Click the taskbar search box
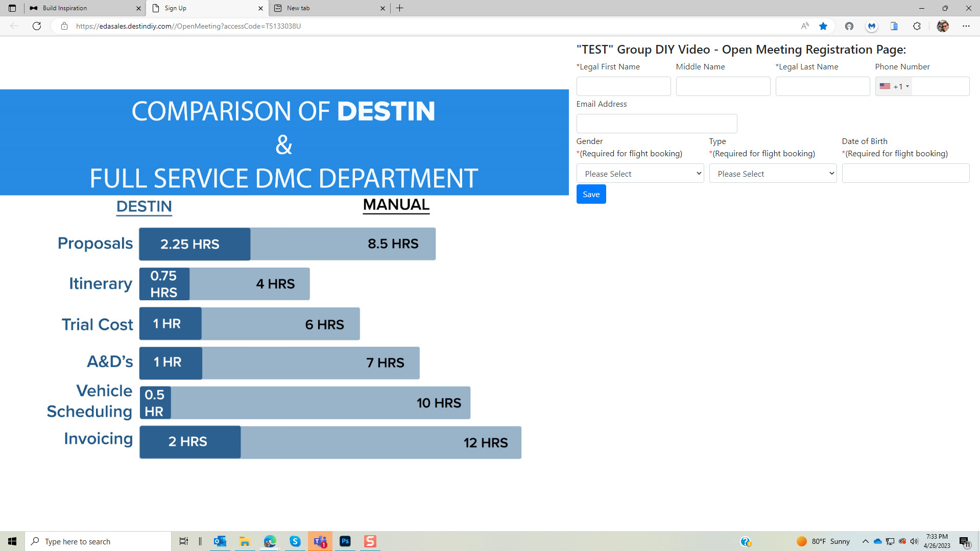The image size is (980, 551). click(x=98, y=541)
